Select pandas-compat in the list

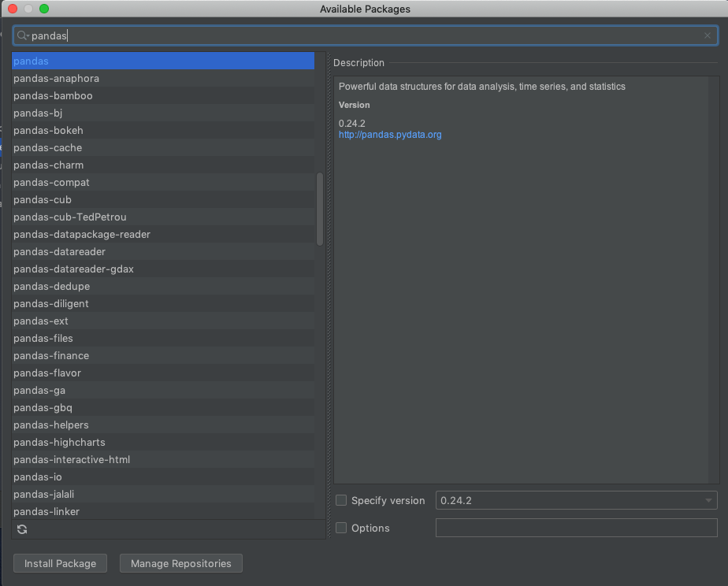click(x=163, y=183)
